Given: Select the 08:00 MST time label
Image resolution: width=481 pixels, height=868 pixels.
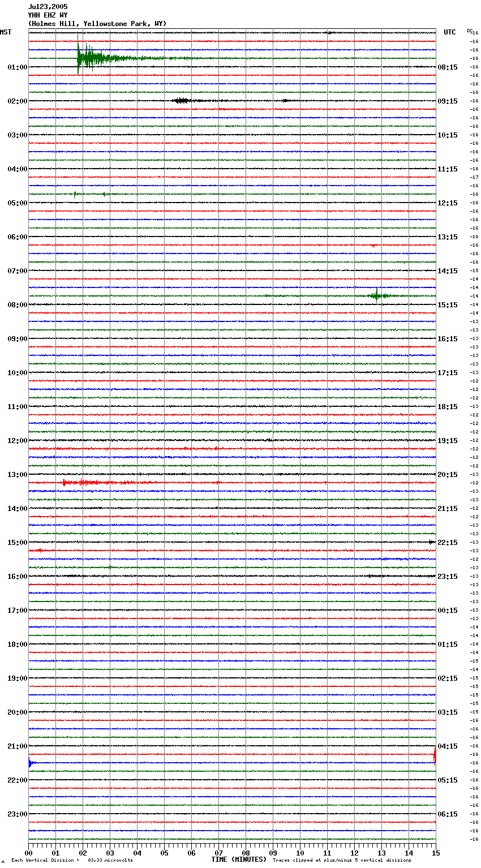Looking at the screenshot, I should coord(18,305).
